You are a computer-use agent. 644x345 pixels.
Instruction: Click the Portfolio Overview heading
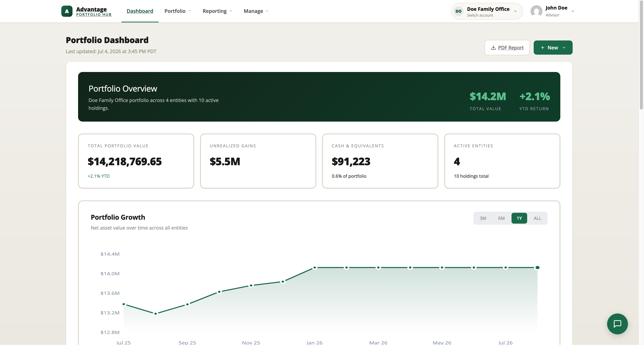[123, 89]
